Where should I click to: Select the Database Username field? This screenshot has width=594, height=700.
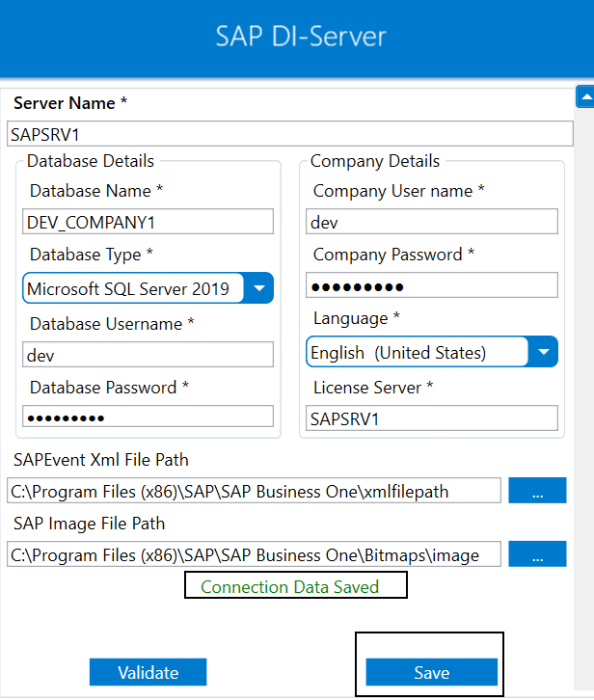click(x=148, y=356)
